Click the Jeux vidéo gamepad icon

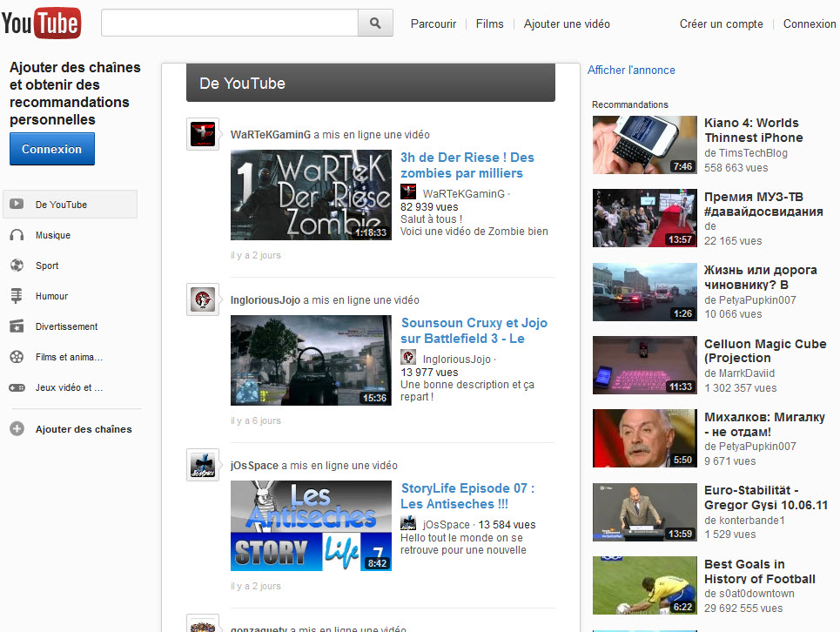tap(17, 387)
